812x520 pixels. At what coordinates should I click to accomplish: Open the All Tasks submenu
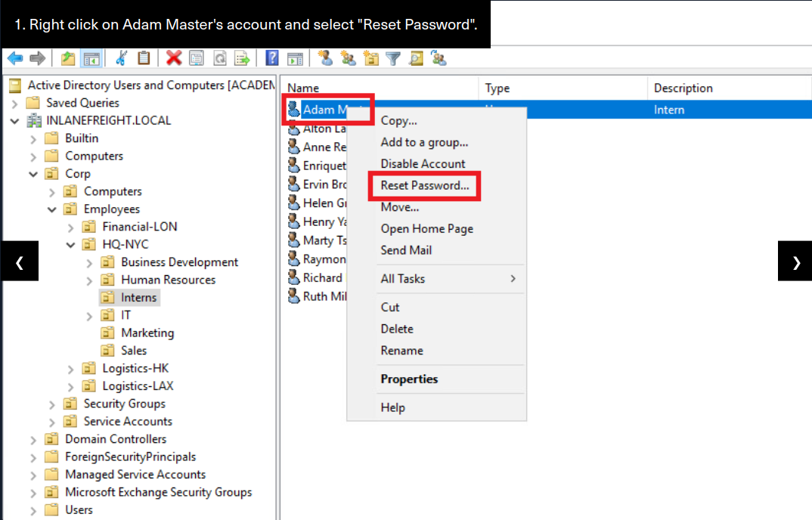[436, 279]
